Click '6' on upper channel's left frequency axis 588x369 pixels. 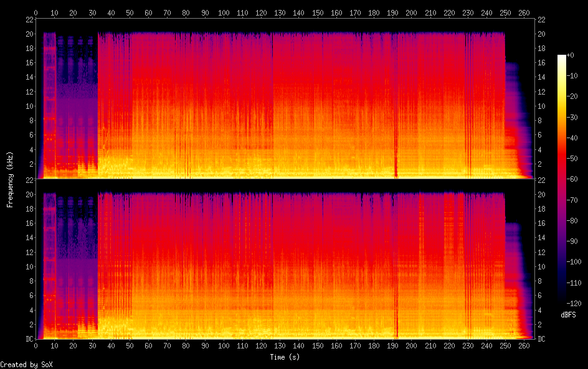point(32,135)
